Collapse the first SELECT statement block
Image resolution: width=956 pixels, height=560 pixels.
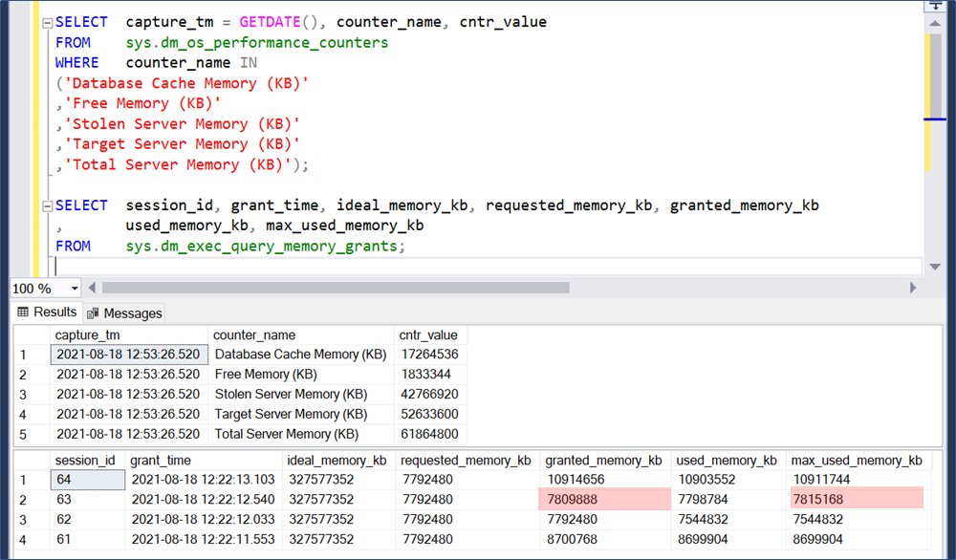coord(48,23)
